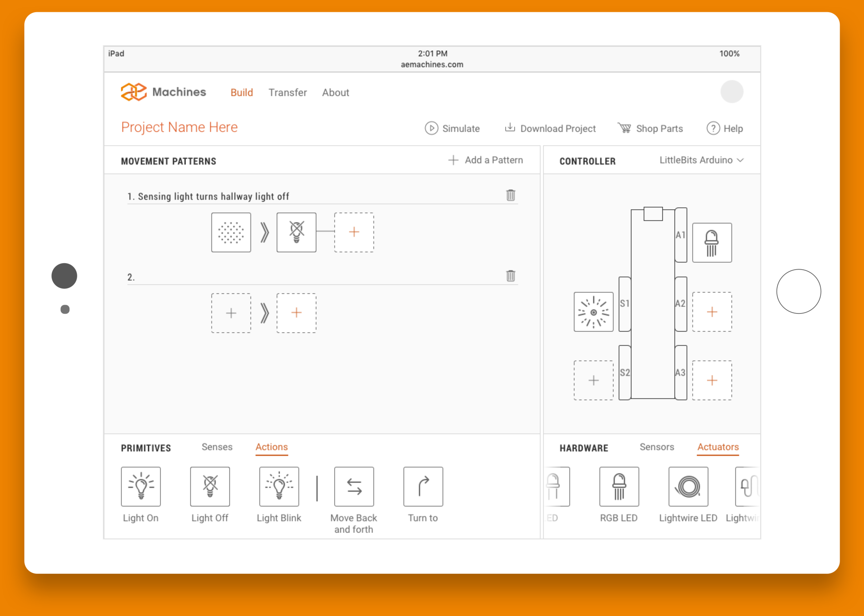The width and height of the screenshot is (864, 616).
Task: Edit the Project Name Here title
Action: coord(179,127)
